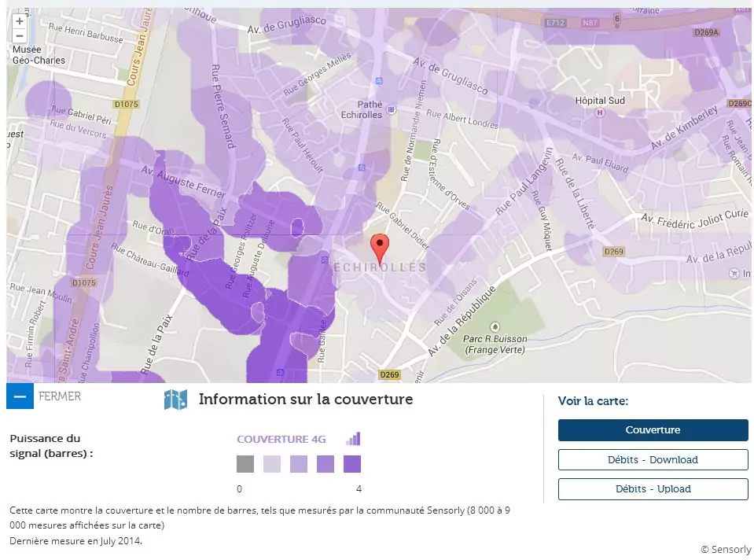
Task: Click the shopping cart marker at the map edge
Action: coord(734,273)
